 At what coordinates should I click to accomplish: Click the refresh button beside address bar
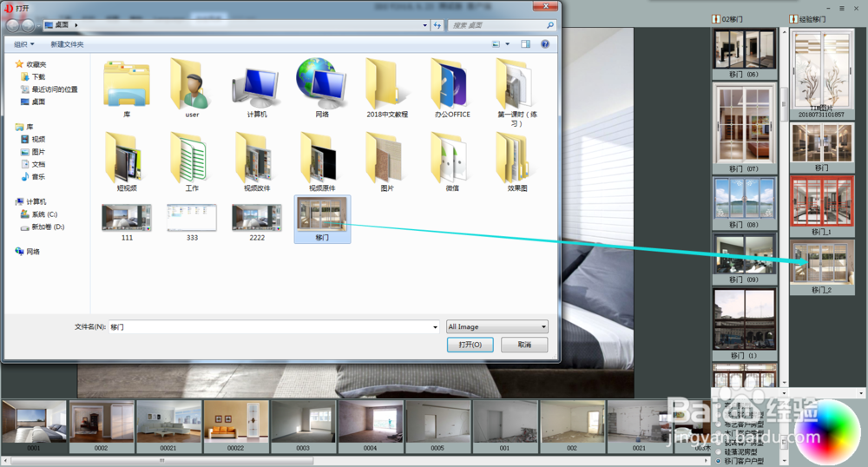click(x=437, y=25)
